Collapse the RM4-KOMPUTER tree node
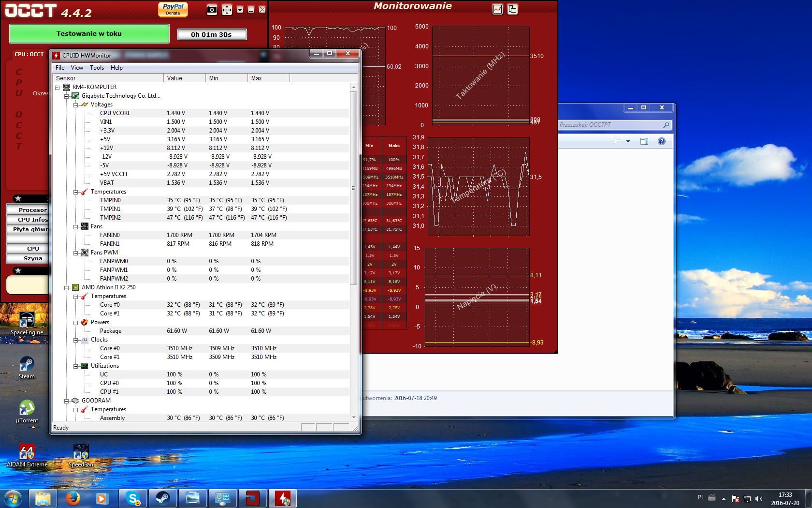The image size is (812, 508). click(x=58, y=88)
